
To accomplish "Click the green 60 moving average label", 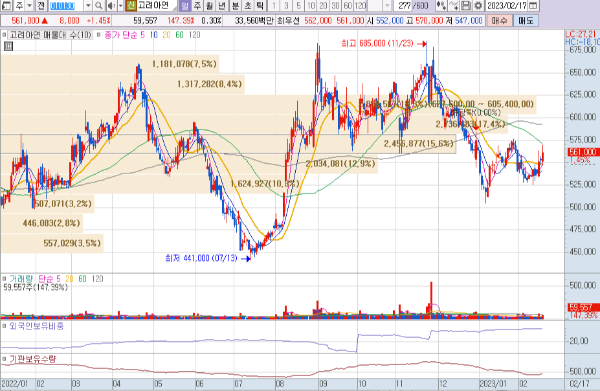I will (x=179, y=35).
